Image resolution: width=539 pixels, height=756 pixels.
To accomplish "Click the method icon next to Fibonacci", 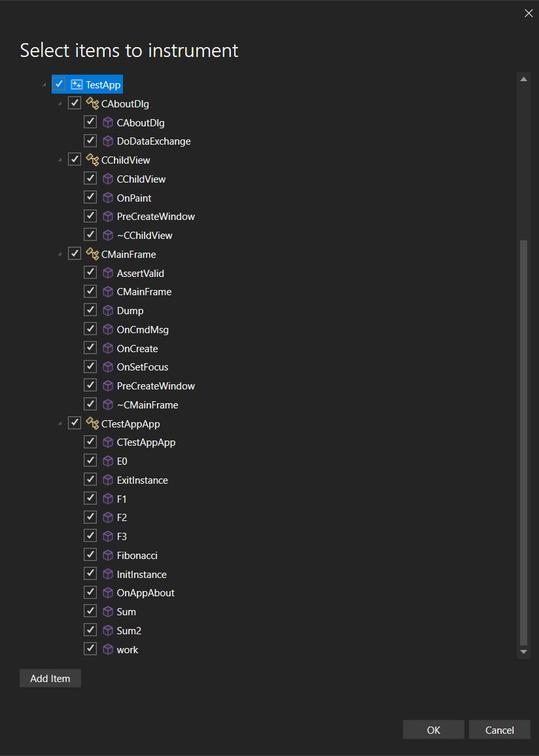I will pos(107,554).
